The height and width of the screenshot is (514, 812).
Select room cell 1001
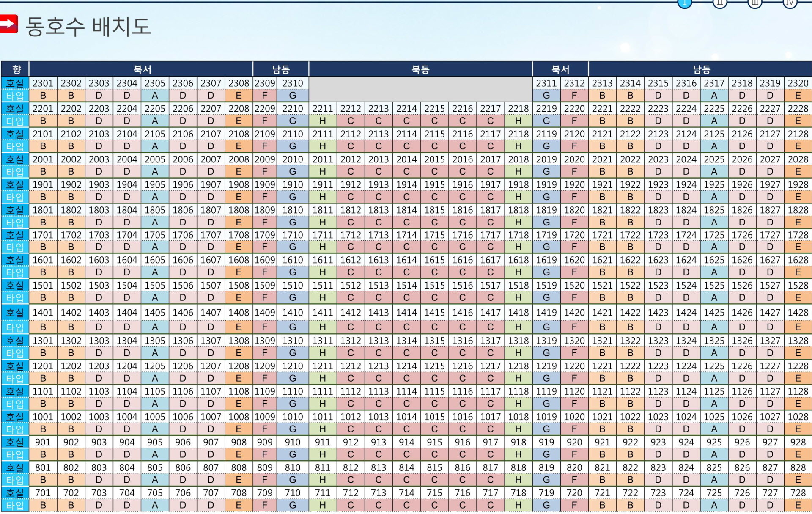point(43,417)
